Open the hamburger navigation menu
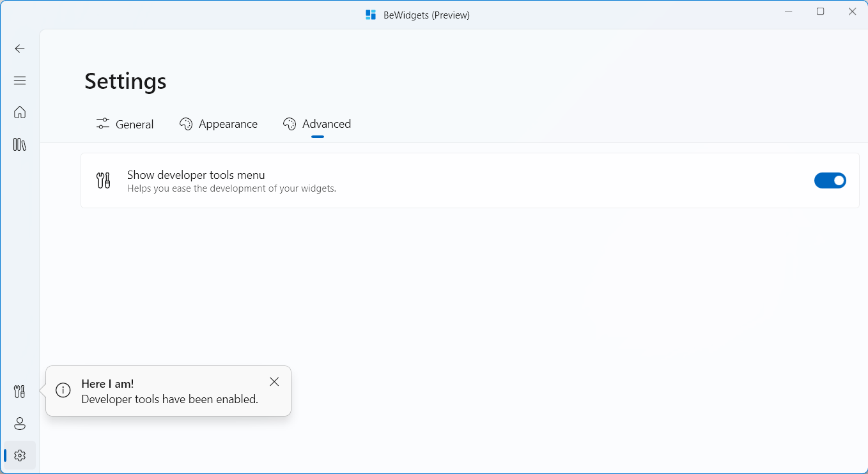 tap(20, 80)
